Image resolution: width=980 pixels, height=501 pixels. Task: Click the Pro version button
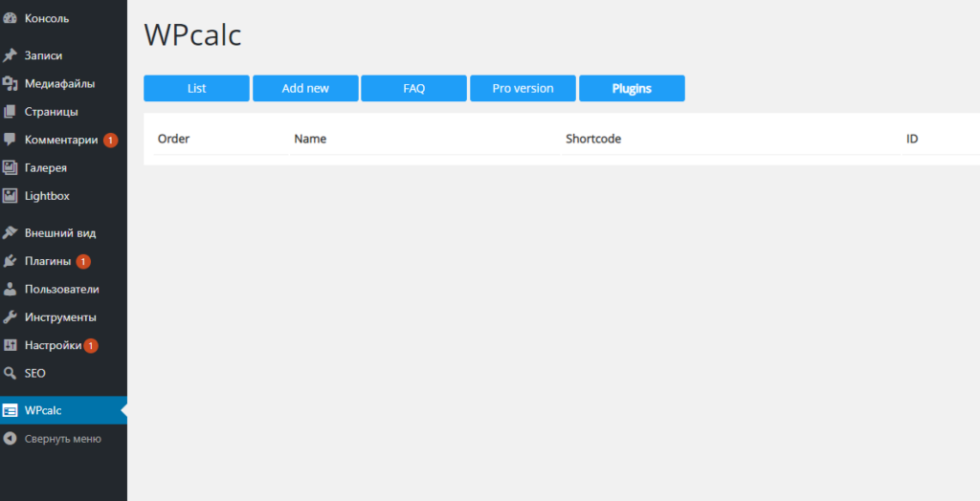523,88
